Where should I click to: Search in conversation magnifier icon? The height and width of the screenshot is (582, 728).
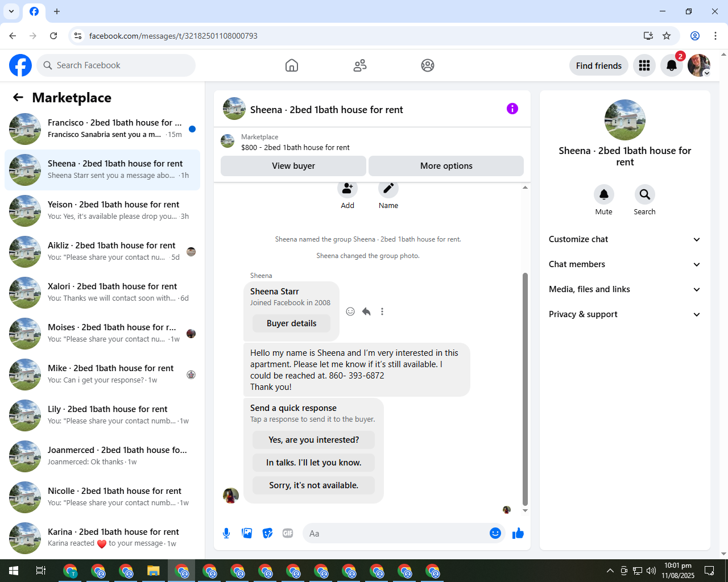pos(645,194)
